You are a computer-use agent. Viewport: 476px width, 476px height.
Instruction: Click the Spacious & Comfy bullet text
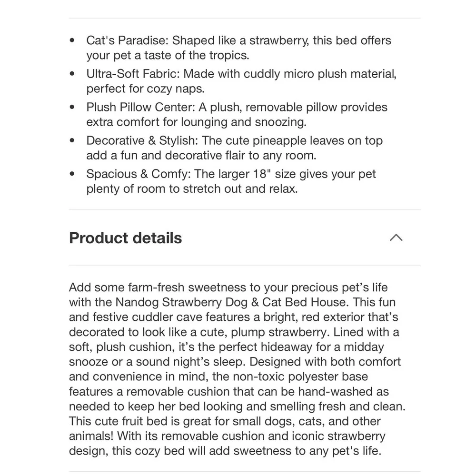[x=231, y=181]
